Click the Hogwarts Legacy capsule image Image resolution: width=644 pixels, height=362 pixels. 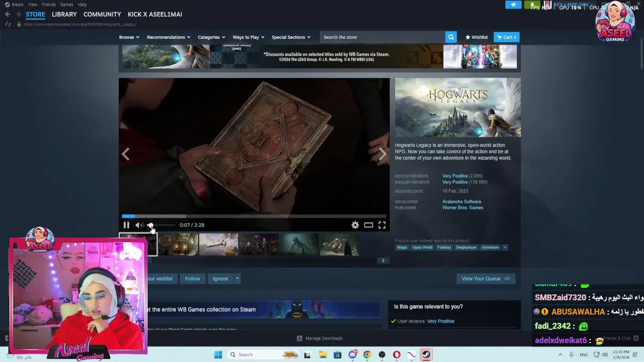pyautogui.click(x=458, y=108)
